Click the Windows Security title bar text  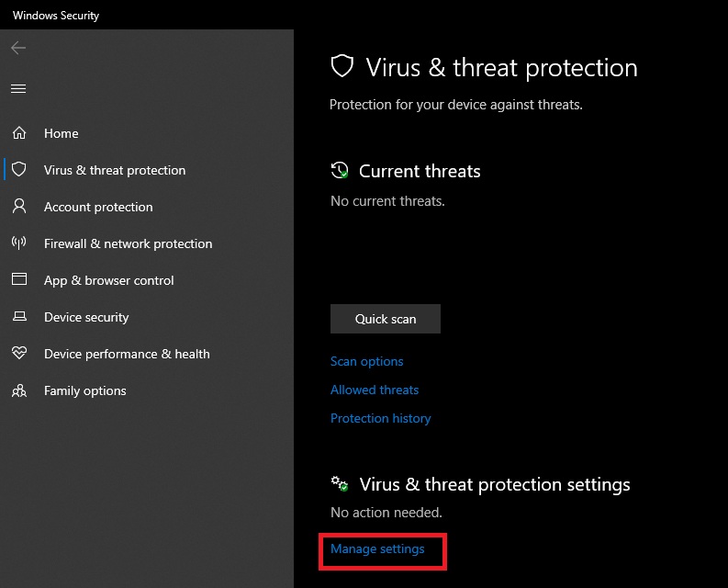pos(56,15)
